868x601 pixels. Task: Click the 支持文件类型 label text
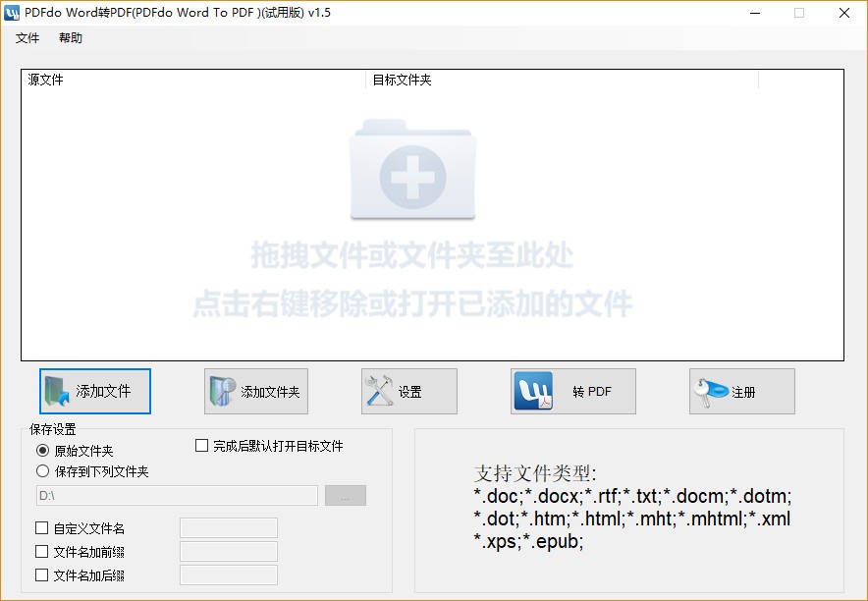click(x=535, y=473)
